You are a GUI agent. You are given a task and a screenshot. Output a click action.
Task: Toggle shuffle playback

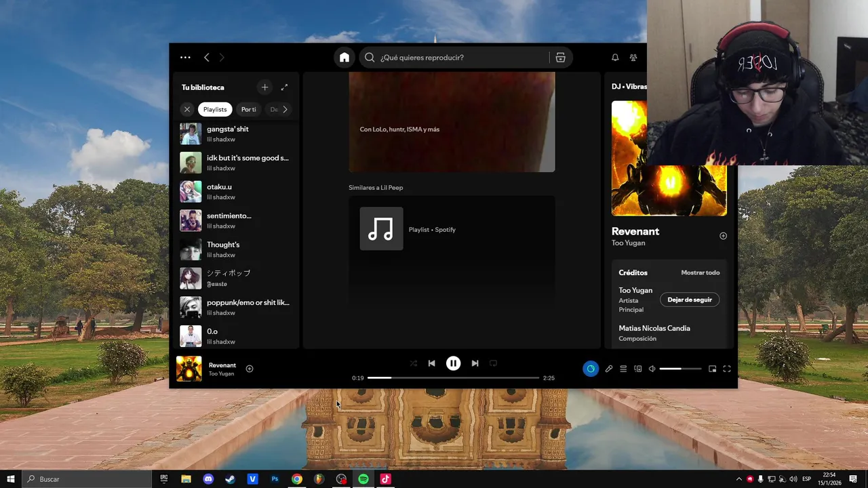413,363
